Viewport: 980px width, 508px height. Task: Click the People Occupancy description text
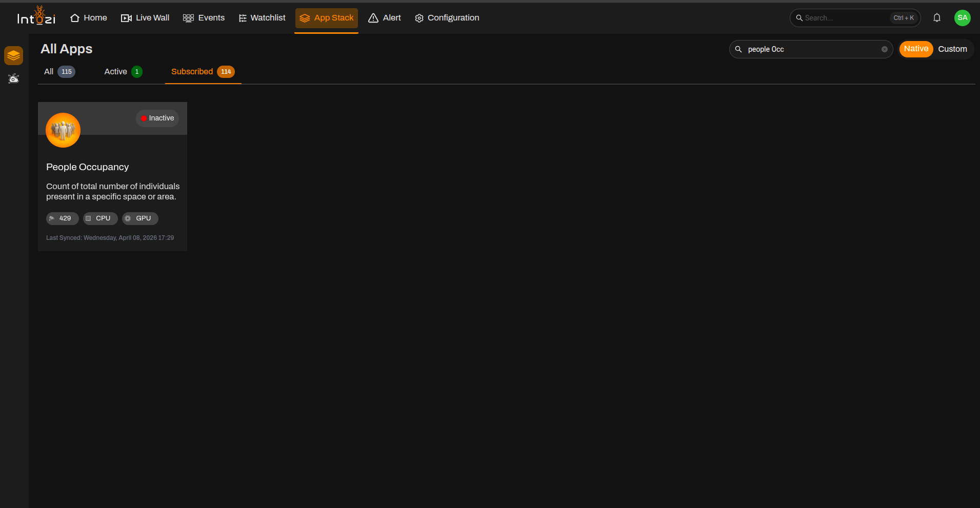coord(113,191)
